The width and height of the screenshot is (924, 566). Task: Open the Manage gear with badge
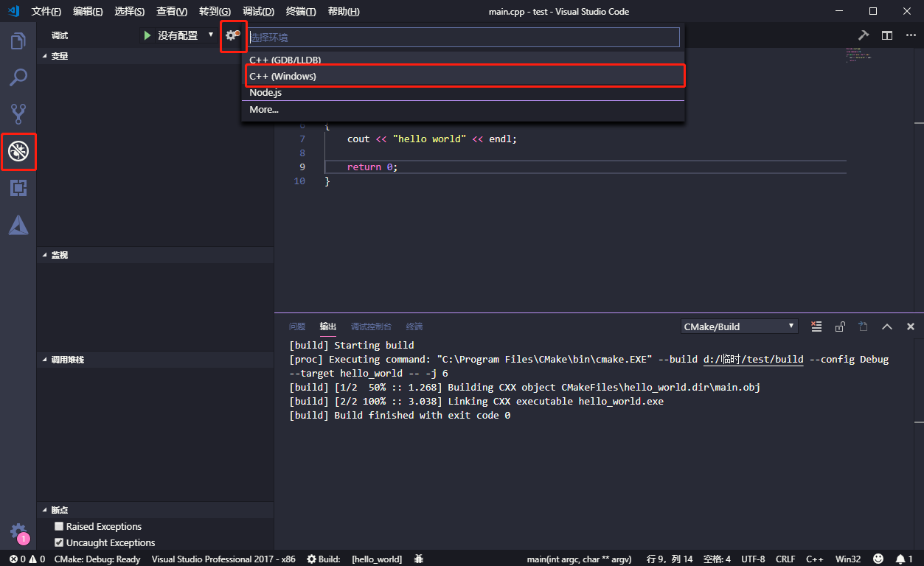(18, 532)
